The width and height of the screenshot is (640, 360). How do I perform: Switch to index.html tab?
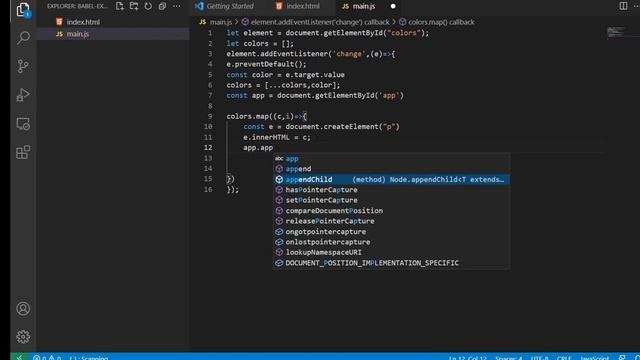[x=303, y=6]
